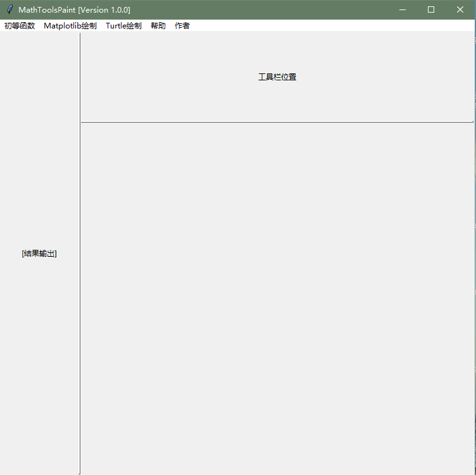
Task: Open the 帮助 menu
Action: coord(158,26)
